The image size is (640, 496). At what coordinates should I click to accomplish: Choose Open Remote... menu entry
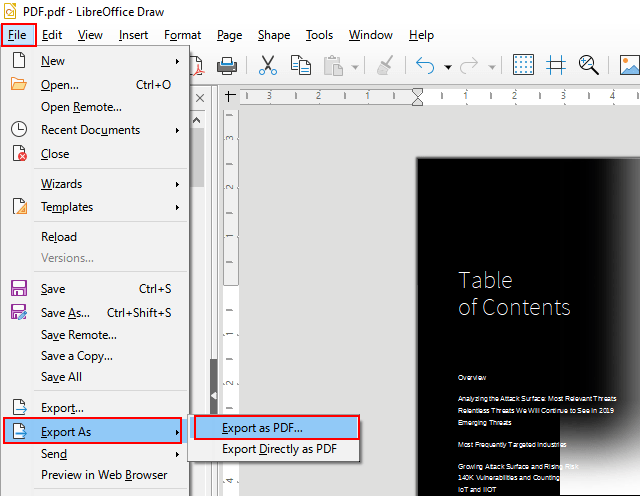[94, 107]
